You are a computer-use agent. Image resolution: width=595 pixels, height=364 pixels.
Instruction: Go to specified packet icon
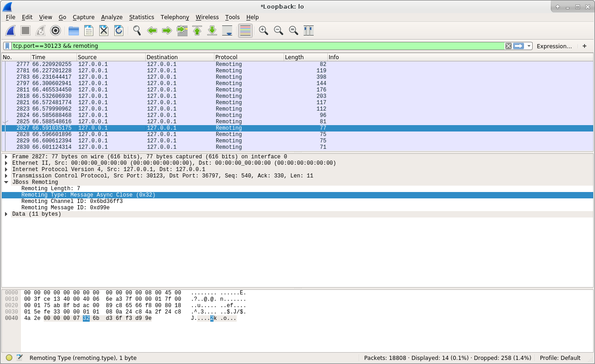182,30
